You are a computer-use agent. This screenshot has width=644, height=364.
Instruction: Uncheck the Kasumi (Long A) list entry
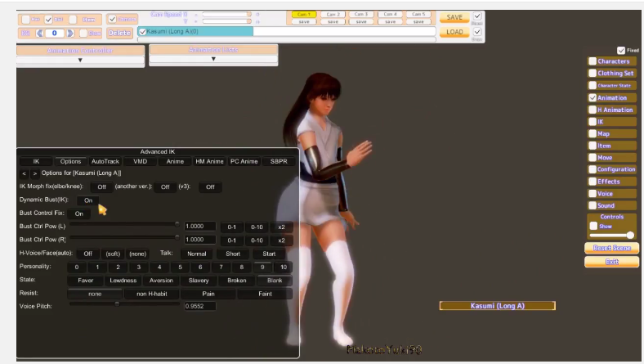[143, 32]
